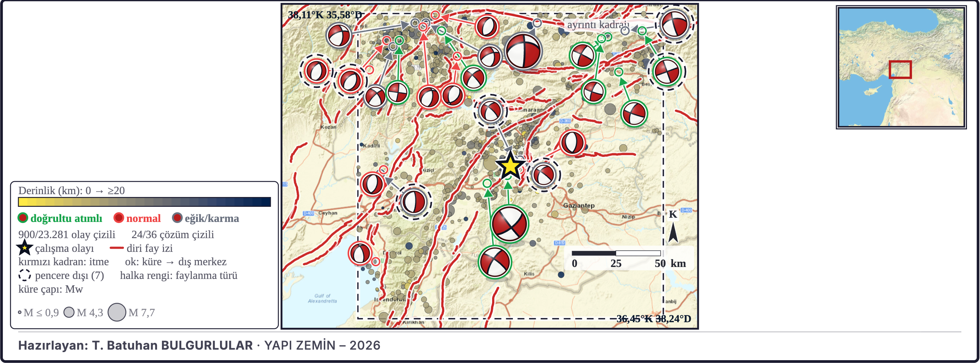Image resolution: width=980 pixels, height=363 pixels.
Task: Click the 'kırmızı kadran: itme' note
Action: [x=63, y=261]
